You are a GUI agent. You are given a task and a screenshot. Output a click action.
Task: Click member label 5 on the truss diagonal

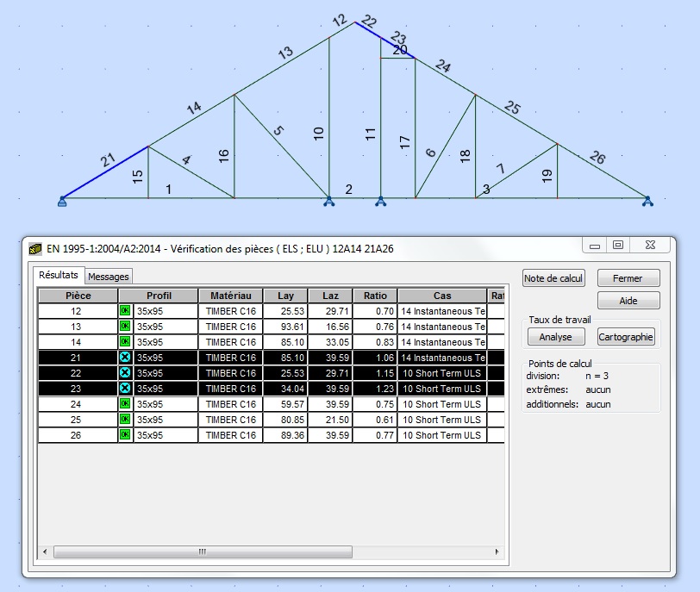[x=278, y=130]
